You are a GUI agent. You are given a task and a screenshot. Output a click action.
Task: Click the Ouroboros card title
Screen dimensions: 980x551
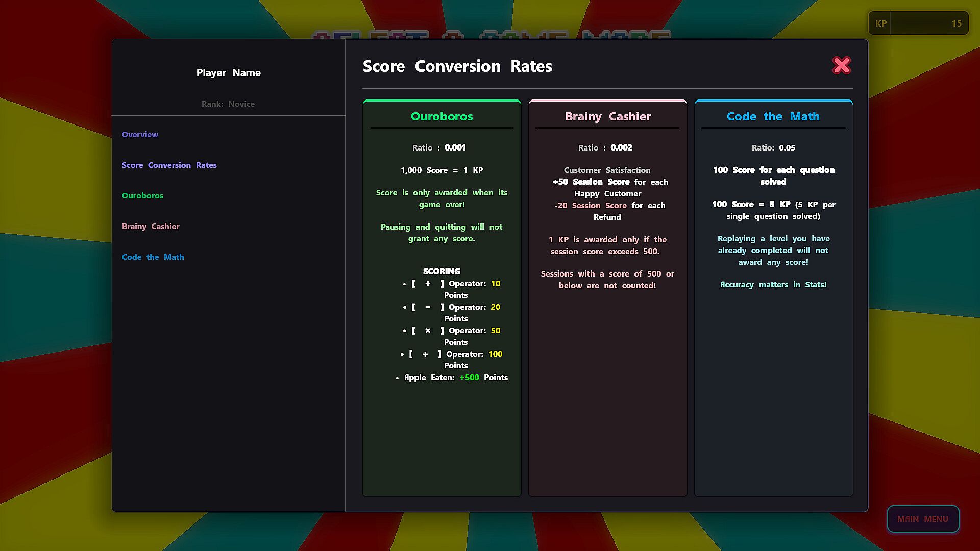click(442, 117)
